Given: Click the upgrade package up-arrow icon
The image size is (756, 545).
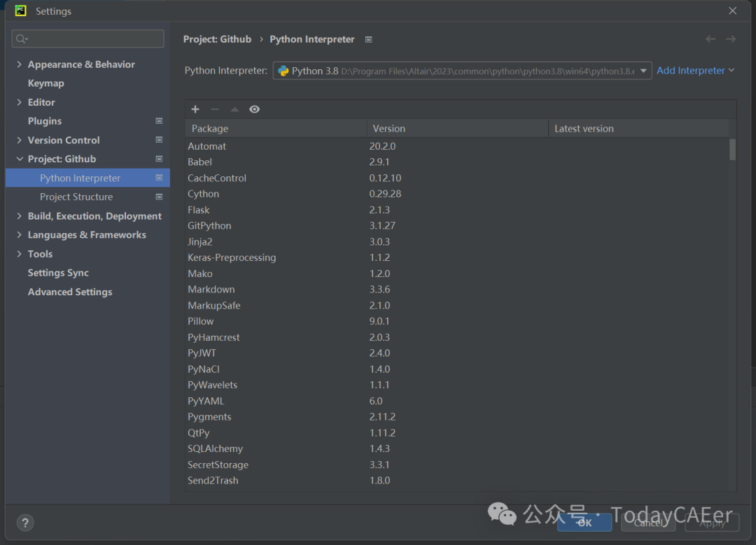Looking at the screenshot, I should click(234, 109).
